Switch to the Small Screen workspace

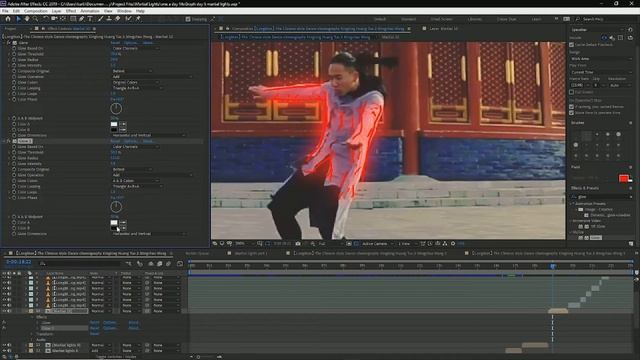441,19
